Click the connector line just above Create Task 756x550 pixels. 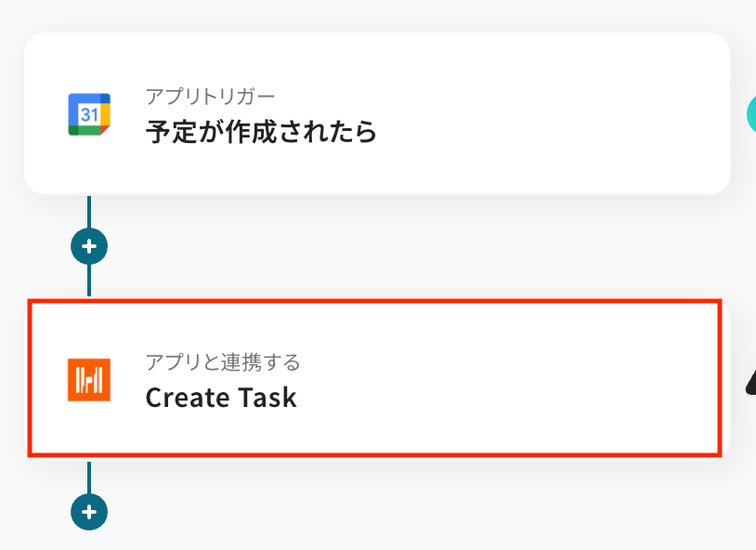[x=89, y=282]
